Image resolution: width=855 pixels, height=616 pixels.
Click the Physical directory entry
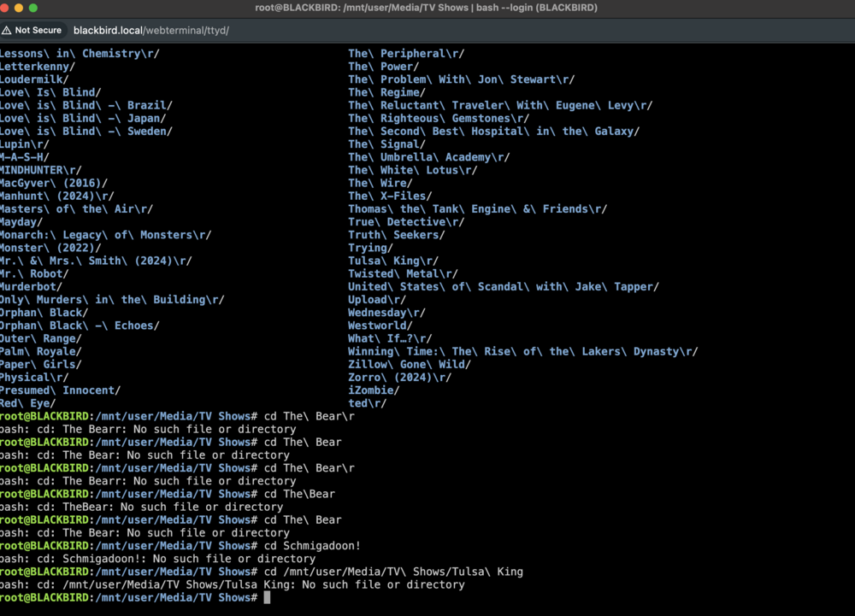(x=34, y=378)
